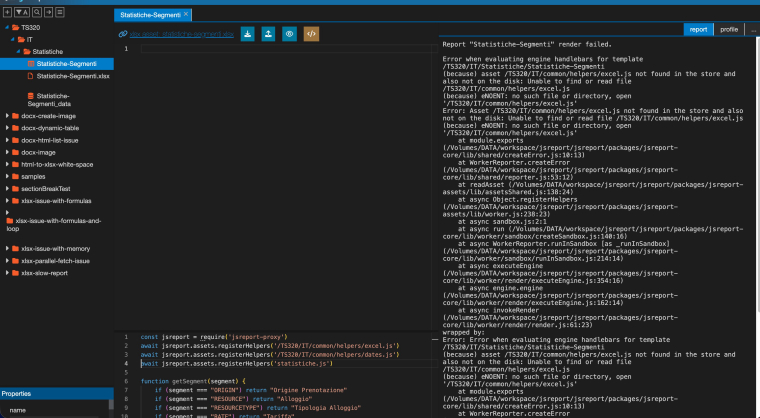760x418 pixels.
Task: Click the download xlsx asset button
Action: tap(248, 34)
